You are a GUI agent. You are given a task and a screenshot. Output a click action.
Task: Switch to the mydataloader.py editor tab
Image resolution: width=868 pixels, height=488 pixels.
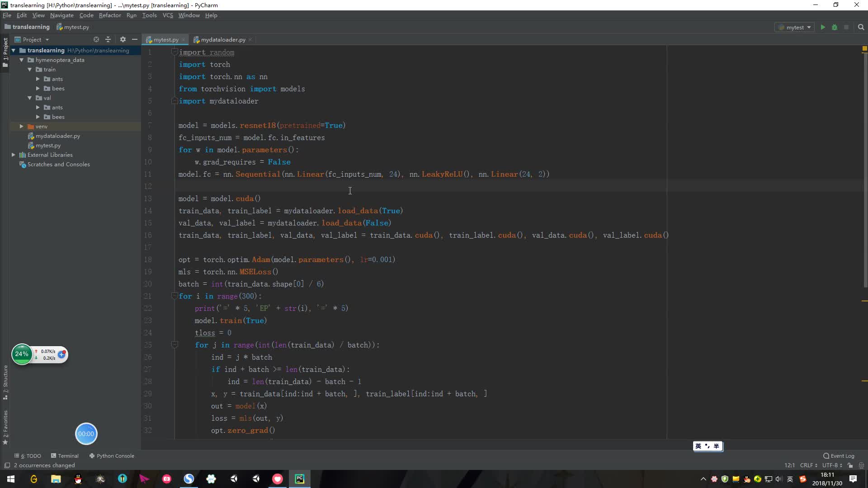222,39
